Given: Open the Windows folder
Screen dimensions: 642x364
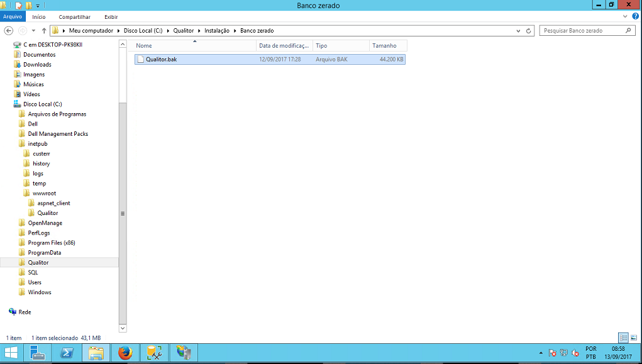Looking at the screenshot, I should coord(40,292).
